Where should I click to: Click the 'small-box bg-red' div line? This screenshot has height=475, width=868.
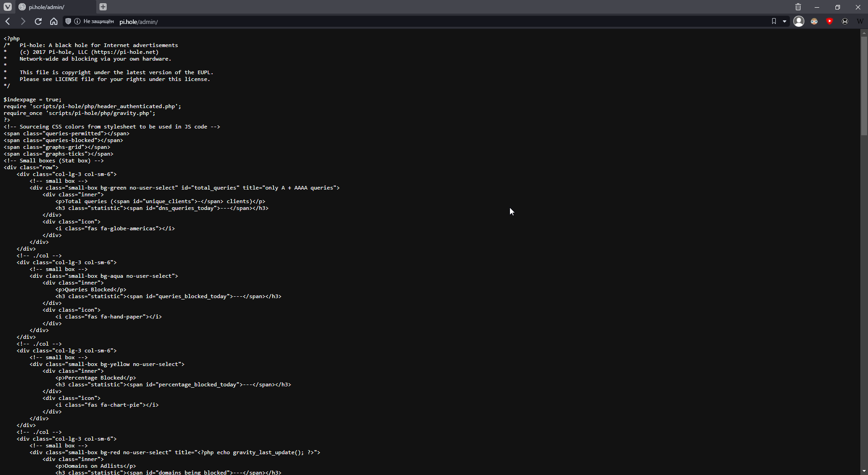(175, 452)
